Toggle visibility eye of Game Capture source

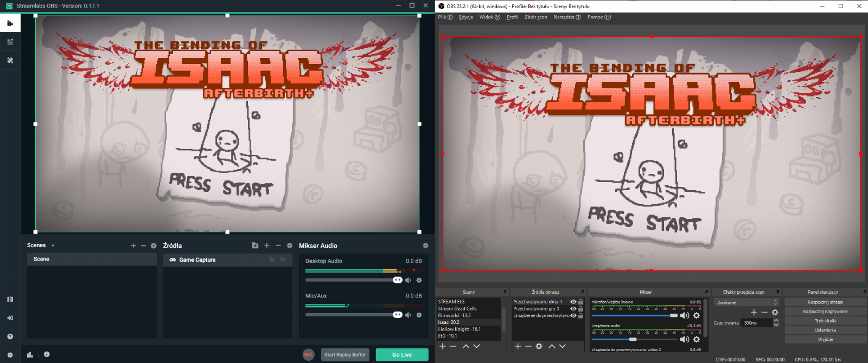pyautogui.click(x=283, y=260)
